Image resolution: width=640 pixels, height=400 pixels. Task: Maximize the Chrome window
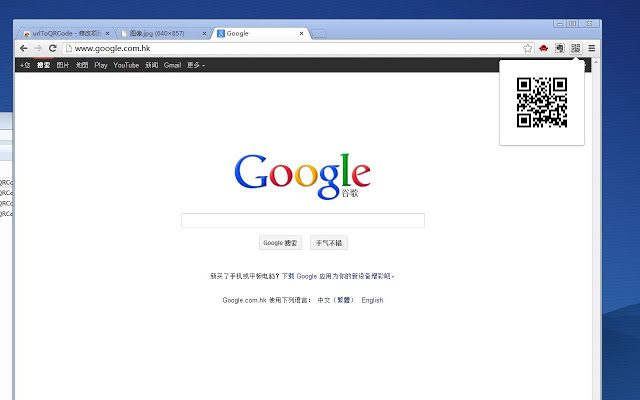(x=572, y=24)
